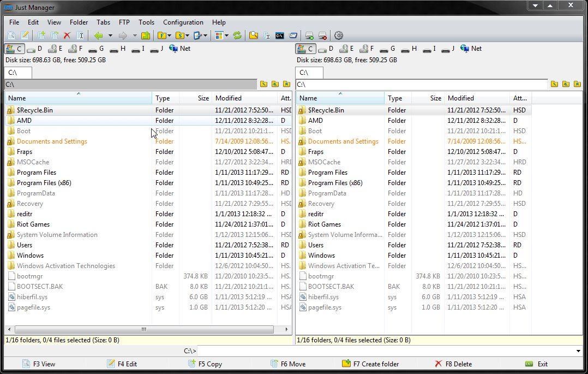Screen dimensions: 588x374
Task: Click first folder icon beside left path bar
Action: [263, 84]
